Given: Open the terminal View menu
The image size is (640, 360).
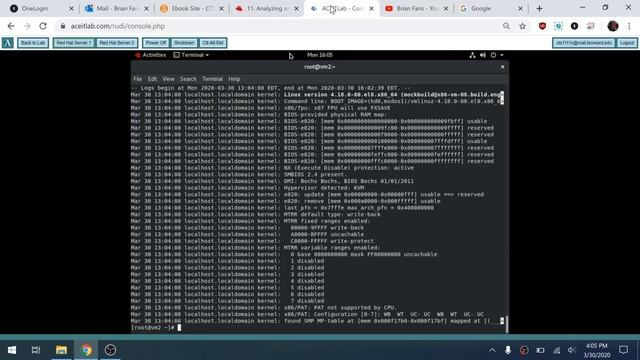Looking at the screenshot, I should pos(168,79).
